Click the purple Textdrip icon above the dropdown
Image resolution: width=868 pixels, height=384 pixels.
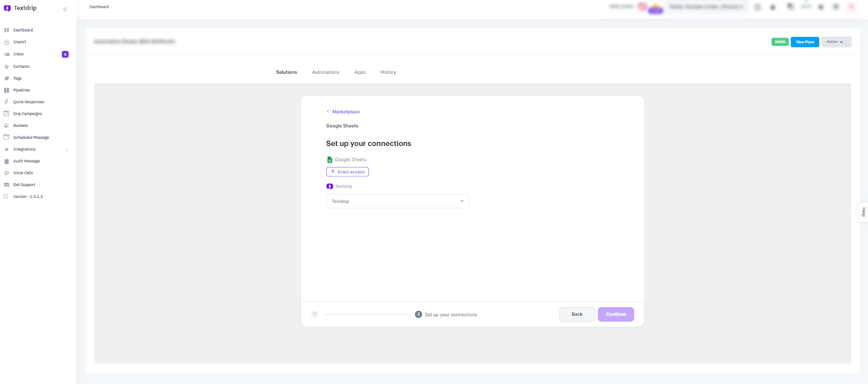(329, 186)
